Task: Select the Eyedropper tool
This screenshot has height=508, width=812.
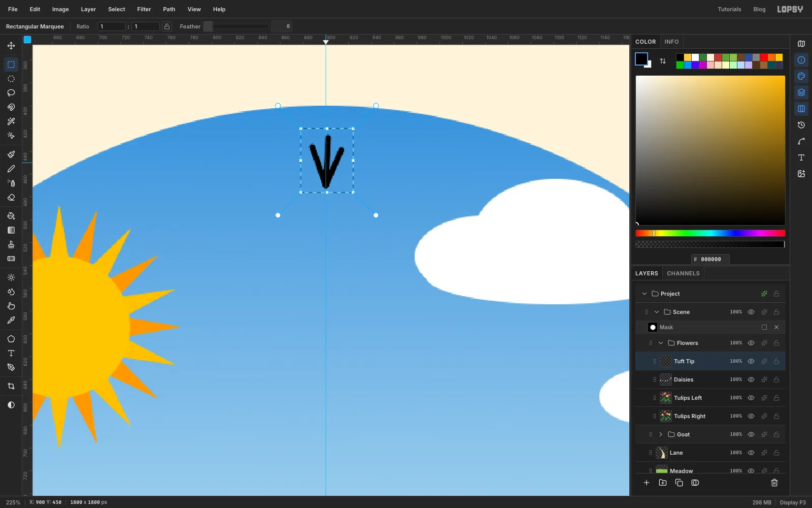Action: (11, 320)
